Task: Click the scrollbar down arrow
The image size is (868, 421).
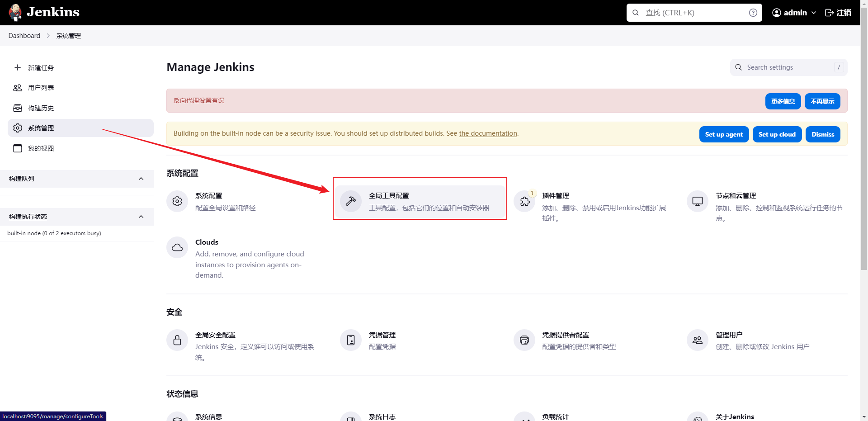Action: [x=864, y=417]
